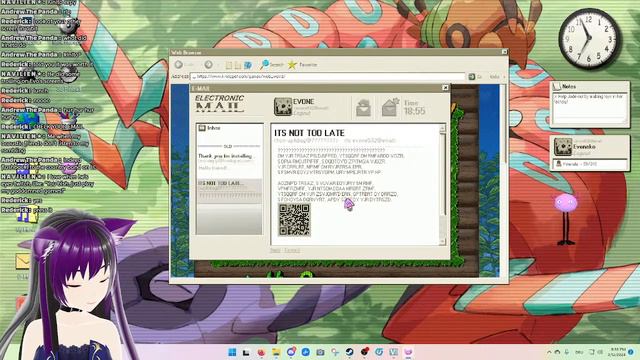Click the blue globe toolbar icon

pyautogui.click(x=248, y=65)
